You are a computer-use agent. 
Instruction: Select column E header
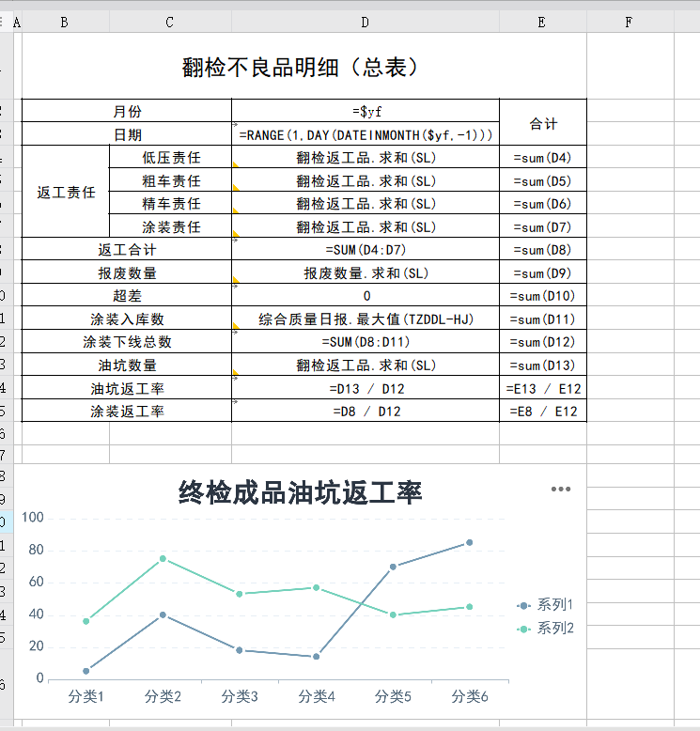[542, 22]
